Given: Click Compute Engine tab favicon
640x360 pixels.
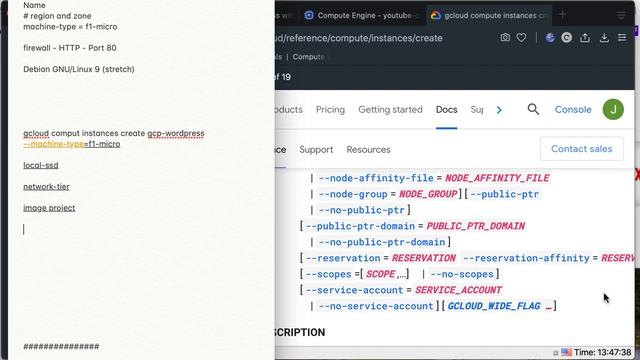Looking at the screenshot, I should tap(309, 16).
